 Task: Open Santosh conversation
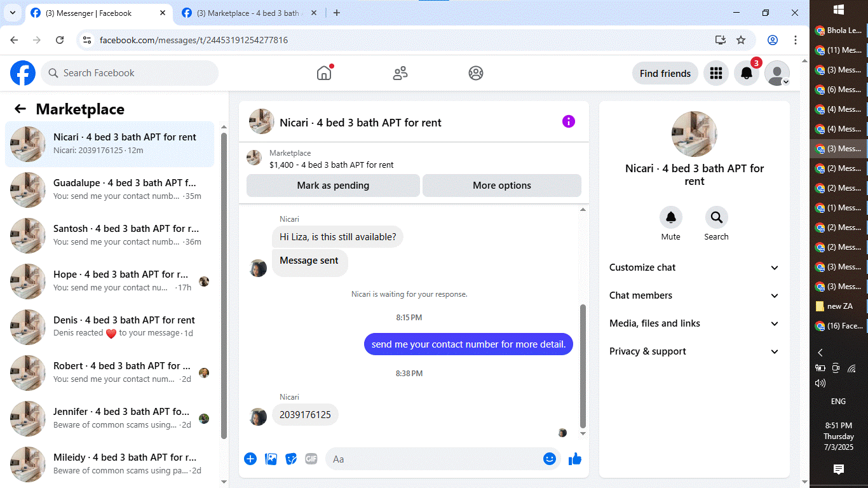click(110, 235)
